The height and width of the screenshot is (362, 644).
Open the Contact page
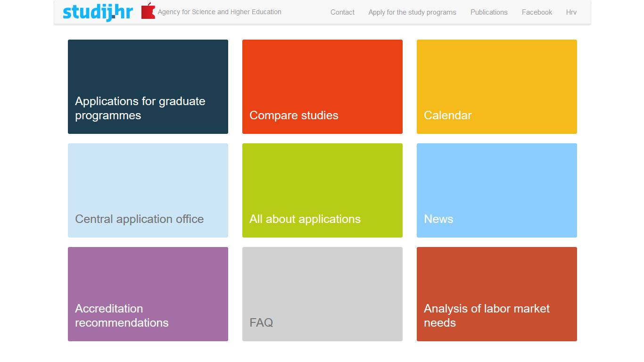342,12
